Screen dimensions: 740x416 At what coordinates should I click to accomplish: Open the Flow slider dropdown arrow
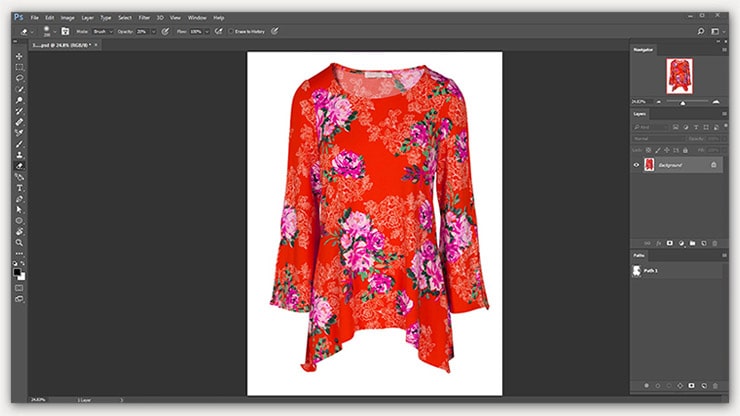[x=207, y=32]
